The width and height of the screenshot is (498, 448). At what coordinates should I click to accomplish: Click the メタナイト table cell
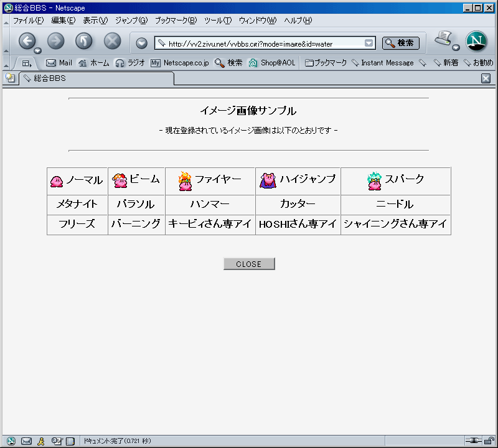[77, 205]
